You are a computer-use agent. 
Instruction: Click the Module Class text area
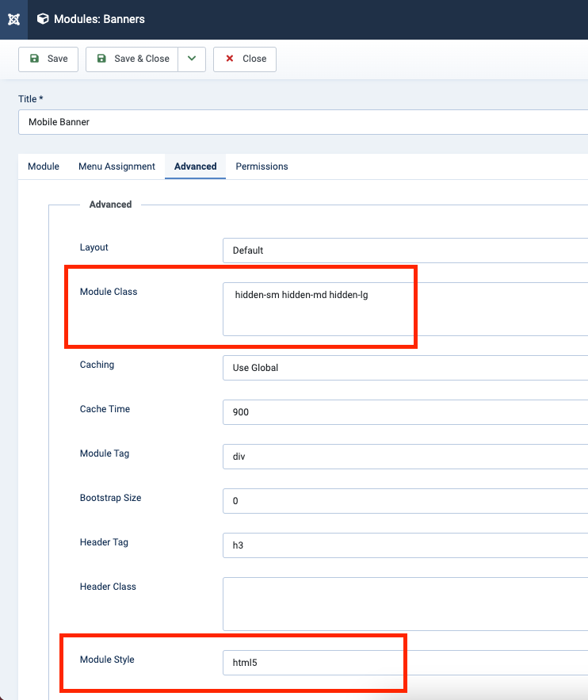[x=405, y=308]
